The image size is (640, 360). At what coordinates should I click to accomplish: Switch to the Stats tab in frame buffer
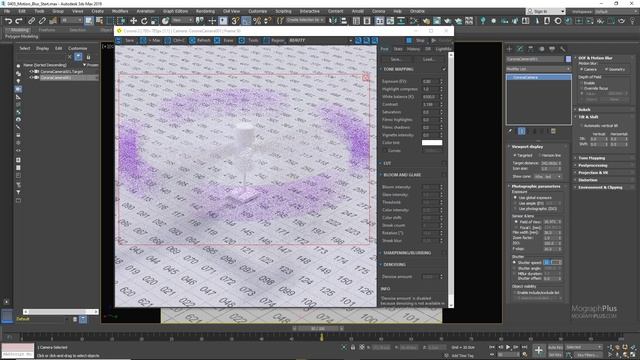tap(398, 49)
